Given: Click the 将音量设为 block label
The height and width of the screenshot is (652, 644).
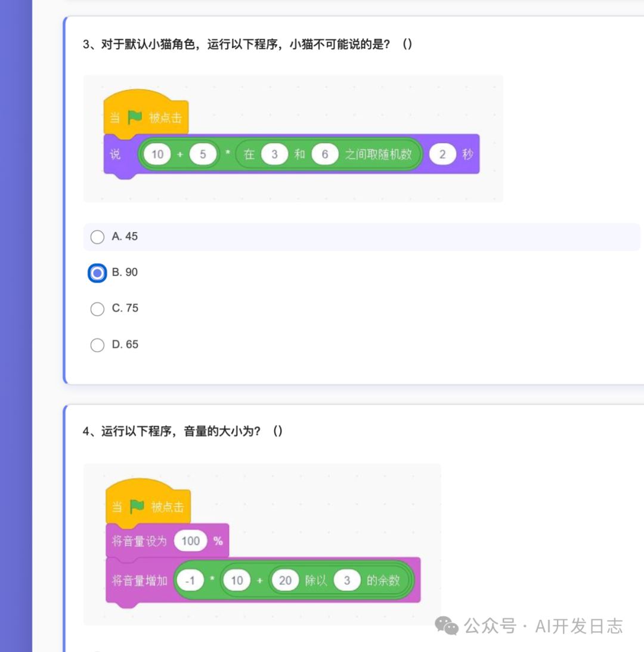Looking at the screenshot, I should click(x=140, y=541).
